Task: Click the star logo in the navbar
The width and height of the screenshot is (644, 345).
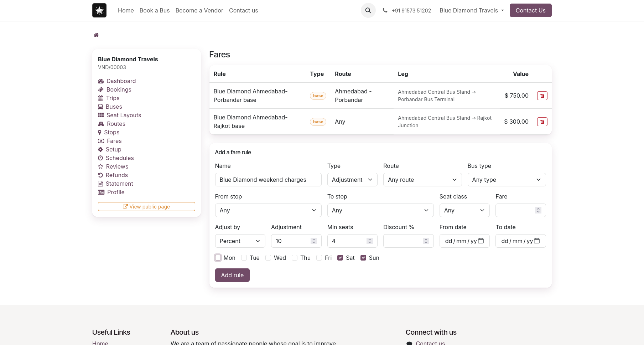Action: (99, 10)
